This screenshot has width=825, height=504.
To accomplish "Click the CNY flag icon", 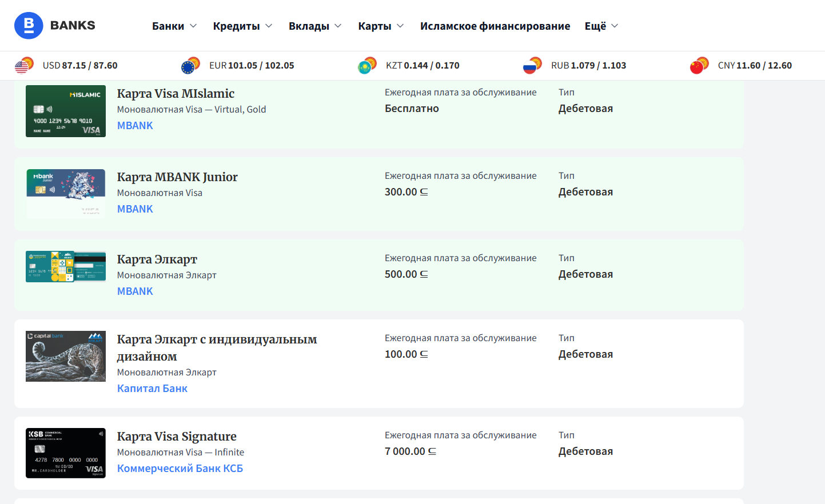I will pos(699,65).
